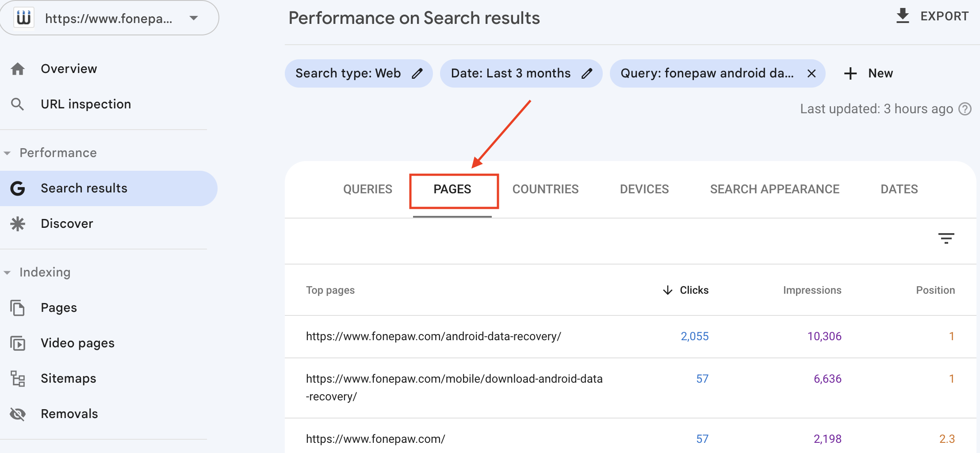Select the PAGES tab
The image size is (980, 453).
[452, 189]
